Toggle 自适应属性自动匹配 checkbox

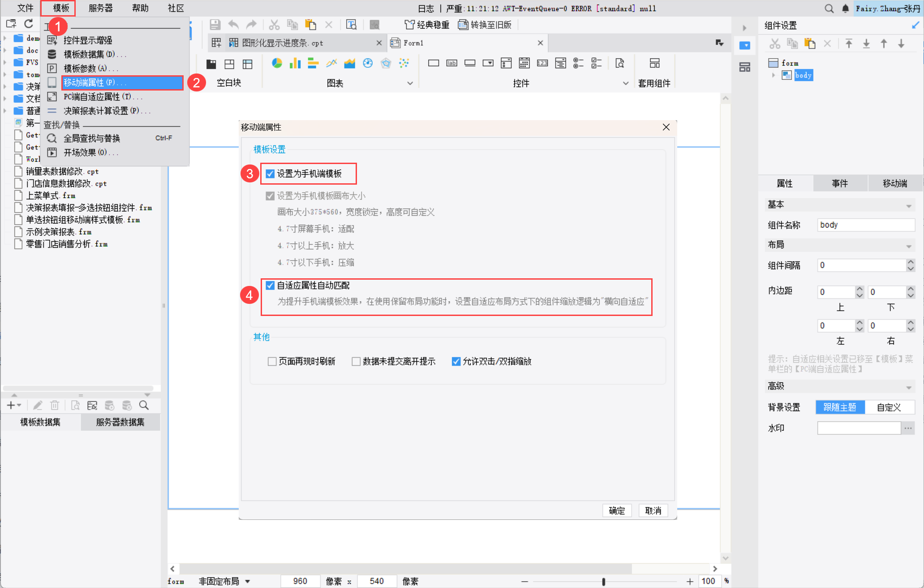pos(270,285)
